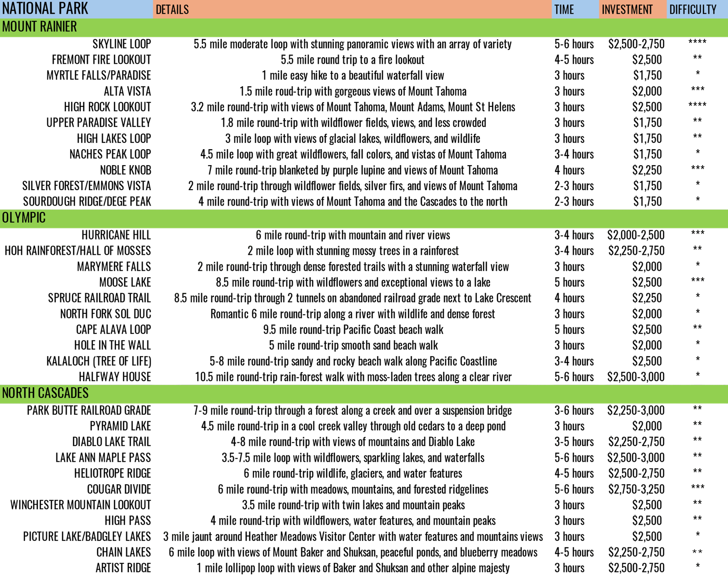The height and width of the screenshot is (576, 728).
Task: Select Moose Lake's 5 hours cell
Action: click(569, 283)
